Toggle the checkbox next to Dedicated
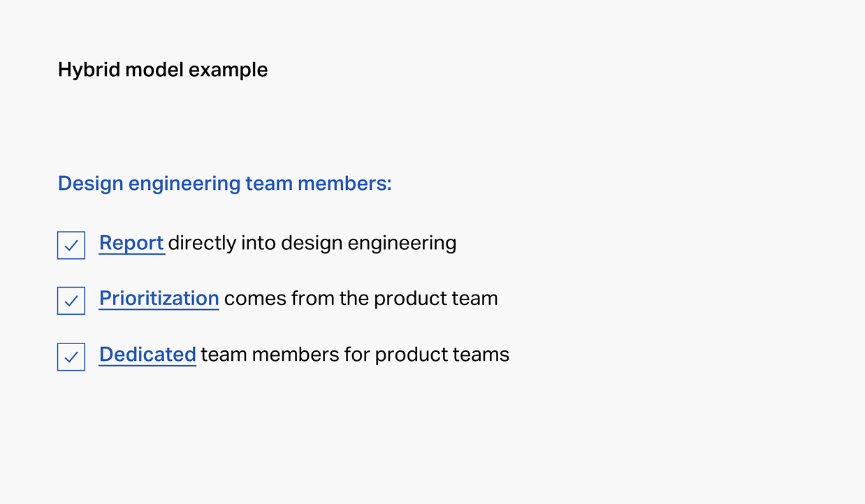 pos(71,357)
